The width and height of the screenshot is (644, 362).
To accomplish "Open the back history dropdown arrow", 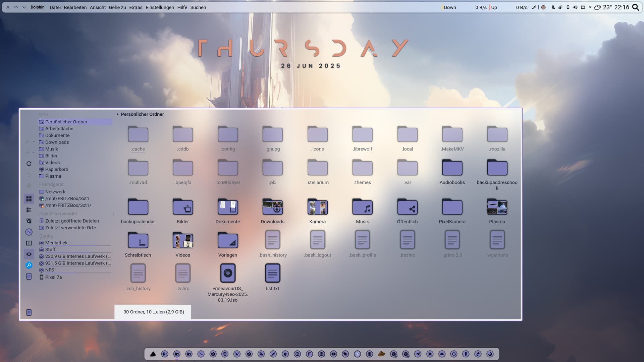I will [x=33, y=142].
